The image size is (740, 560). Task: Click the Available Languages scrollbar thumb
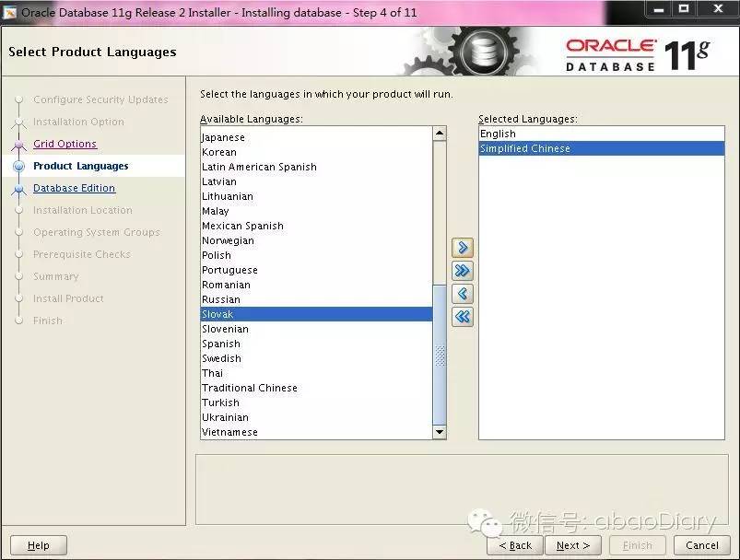[440, 355]
